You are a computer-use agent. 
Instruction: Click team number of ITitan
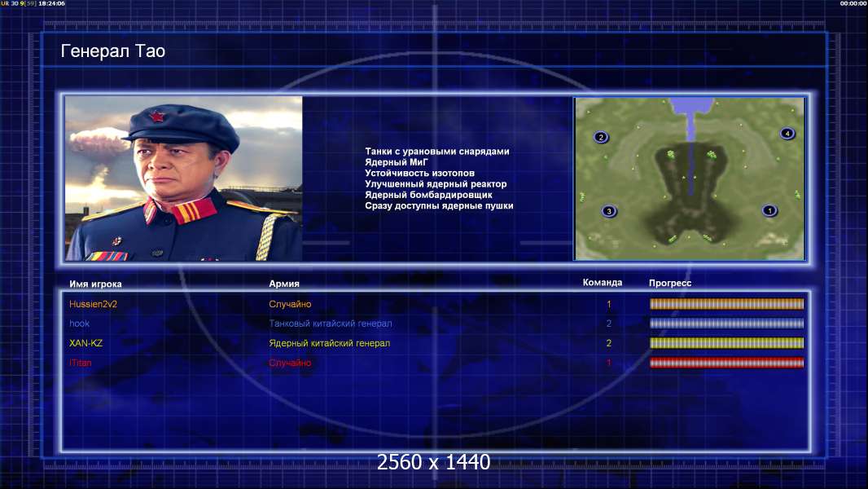point(609,363)
